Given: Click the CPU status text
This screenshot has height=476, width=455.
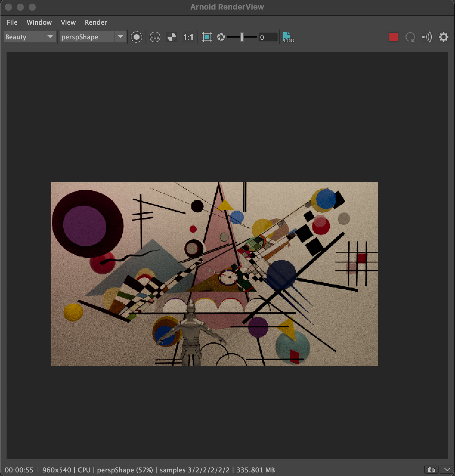Looking at the screenshot, I should 84,470.
